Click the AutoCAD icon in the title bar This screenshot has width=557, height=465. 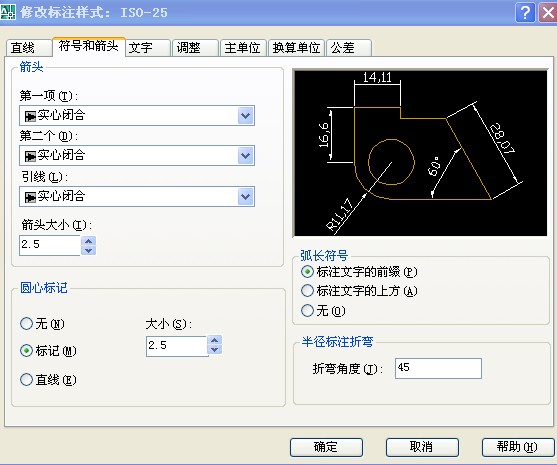(x=8, y=12)
